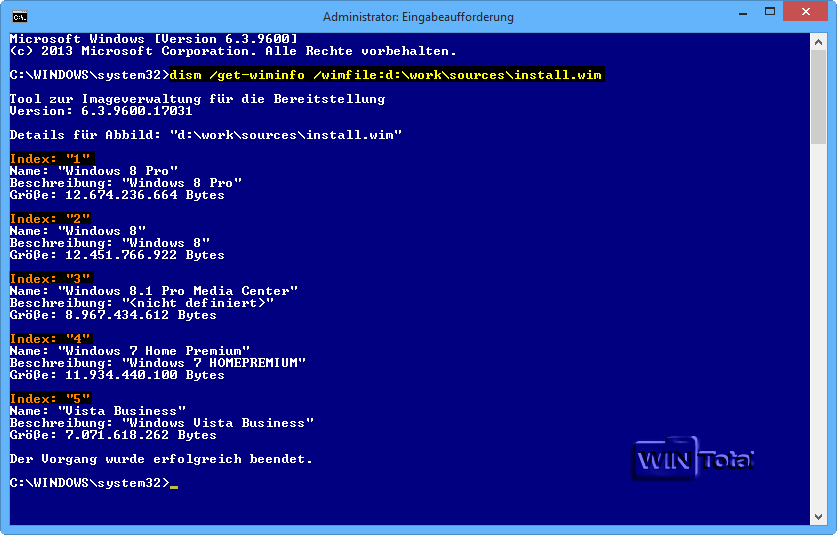Click 'Größe: 8.967.434.612 Bytes'
Viewport: 837px width, 535px height.
point(113,315)
